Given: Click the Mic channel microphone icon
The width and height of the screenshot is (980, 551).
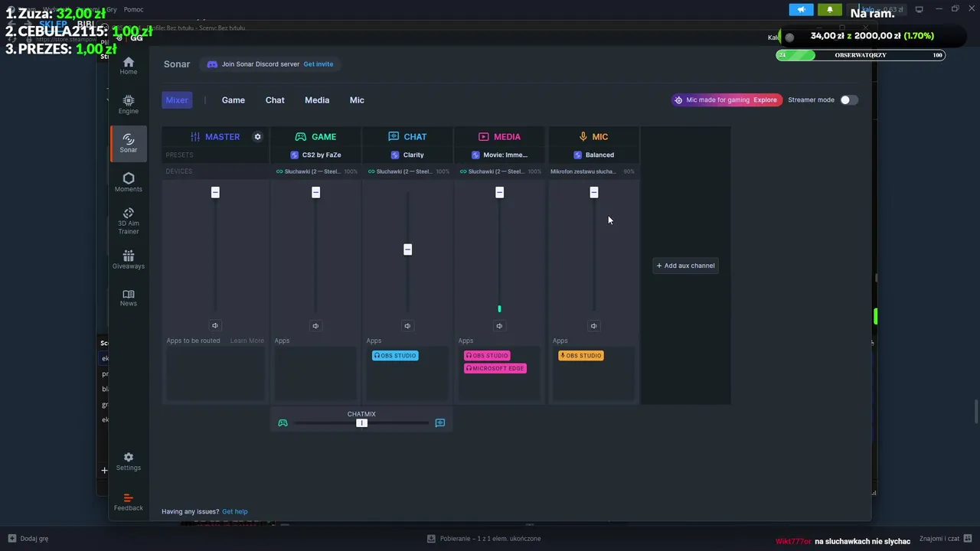Looking at the screenshot, I should click(583, 136).
